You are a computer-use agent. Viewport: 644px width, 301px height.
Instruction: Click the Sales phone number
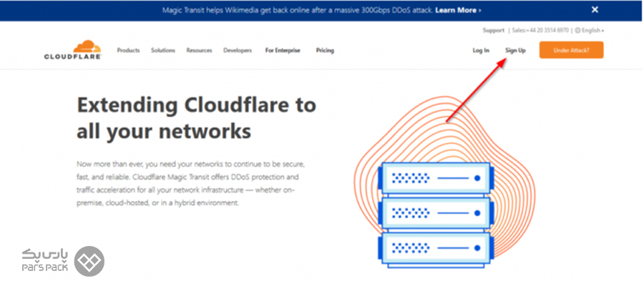click(540, 31)
